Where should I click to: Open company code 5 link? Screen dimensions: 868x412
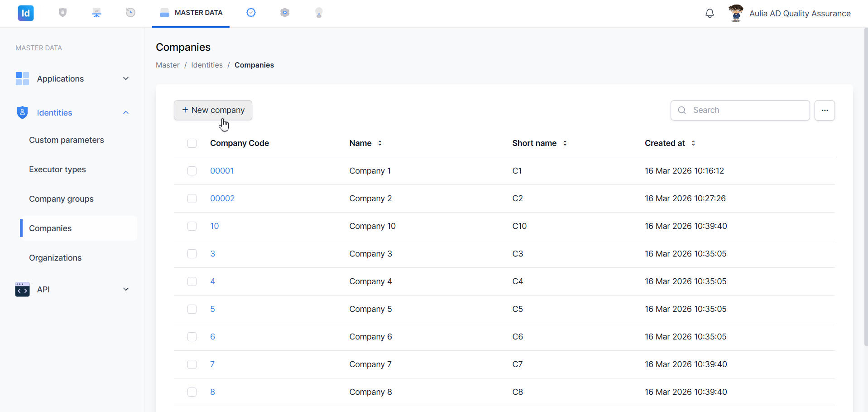coord(213,309)
